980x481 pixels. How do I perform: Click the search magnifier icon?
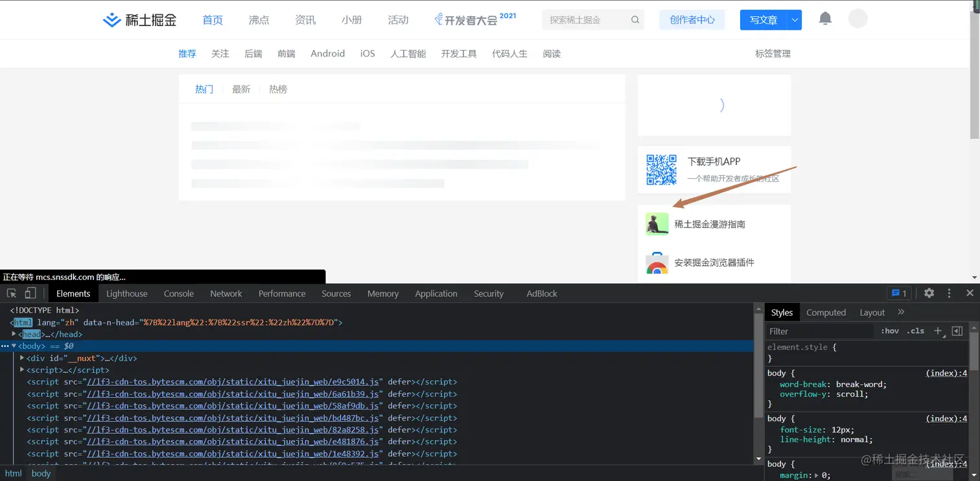coord(635,20)
